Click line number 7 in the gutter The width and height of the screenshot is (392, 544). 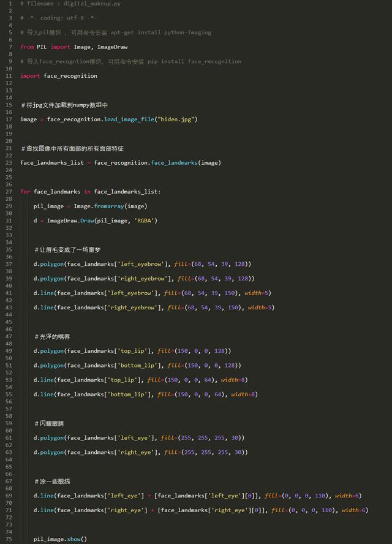point(10,47)
